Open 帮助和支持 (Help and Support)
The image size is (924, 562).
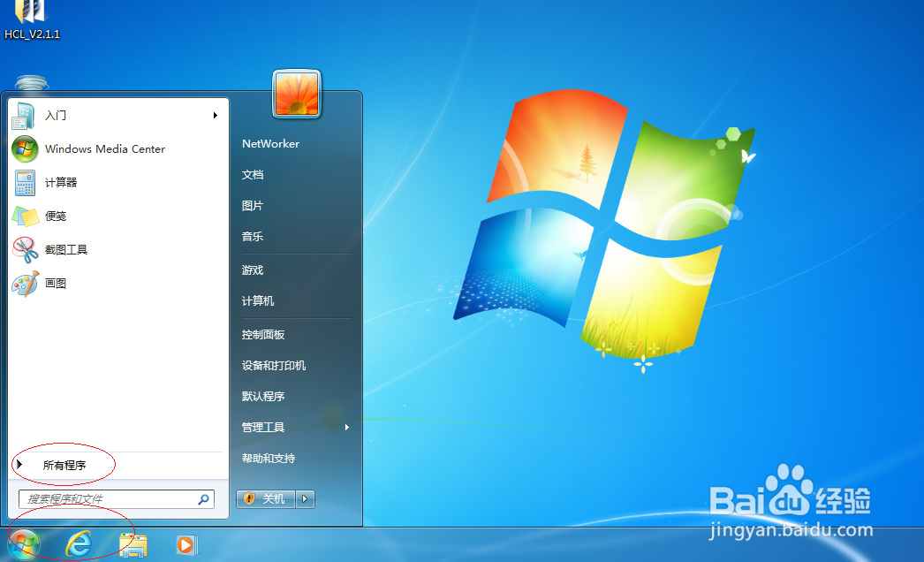coord(269,459)
